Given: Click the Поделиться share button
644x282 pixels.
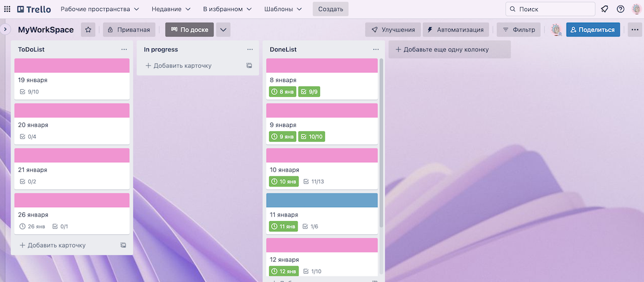Looking at the screenshot, I should click(x=592, y=30).
